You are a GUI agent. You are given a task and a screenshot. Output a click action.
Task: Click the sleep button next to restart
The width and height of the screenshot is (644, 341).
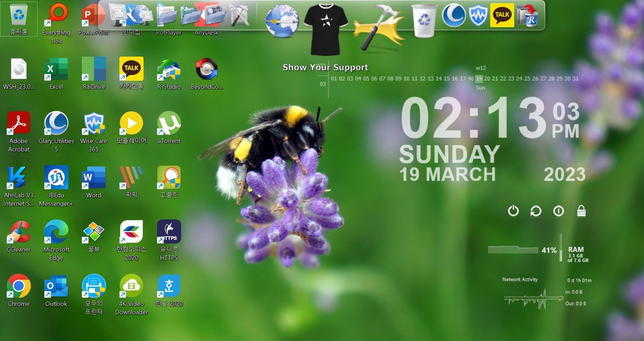(558, 211)
